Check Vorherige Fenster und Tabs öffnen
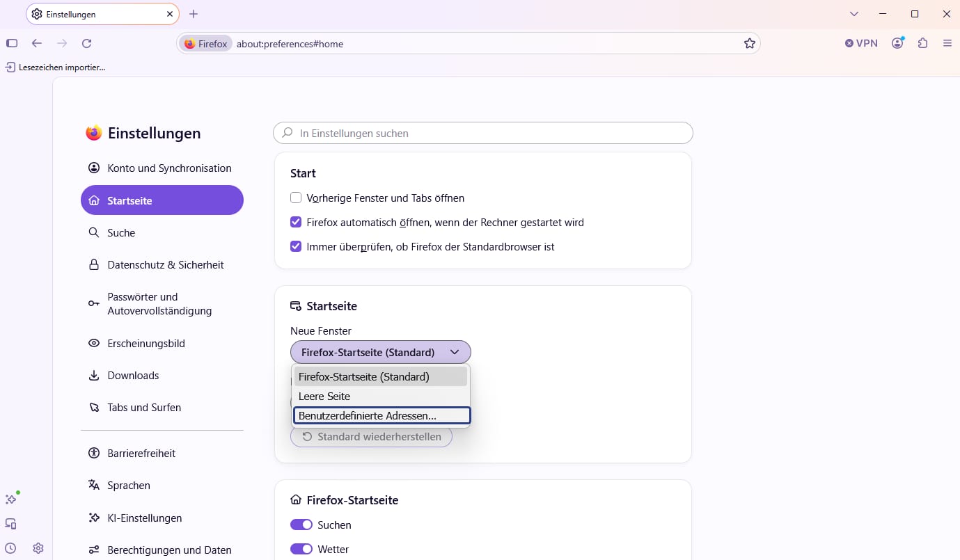960x560 pixels. 296,198
